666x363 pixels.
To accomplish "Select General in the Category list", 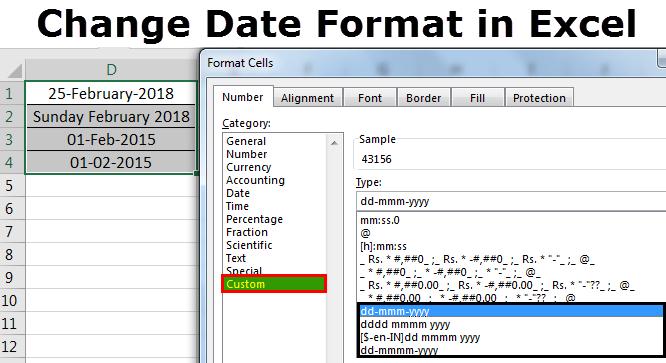I will [x=246, y=141].
